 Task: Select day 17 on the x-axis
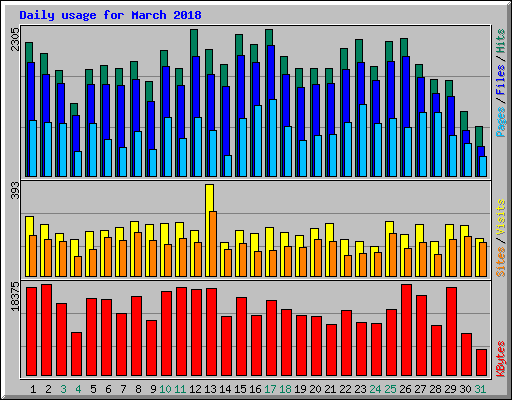[x=270, y=389]
